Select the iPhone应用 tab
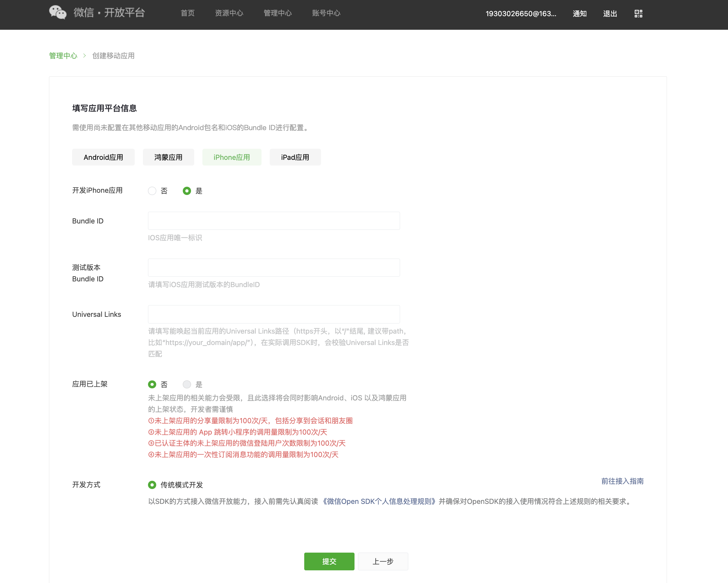Viewport: 728px width, 583px height. pos(231,157)
